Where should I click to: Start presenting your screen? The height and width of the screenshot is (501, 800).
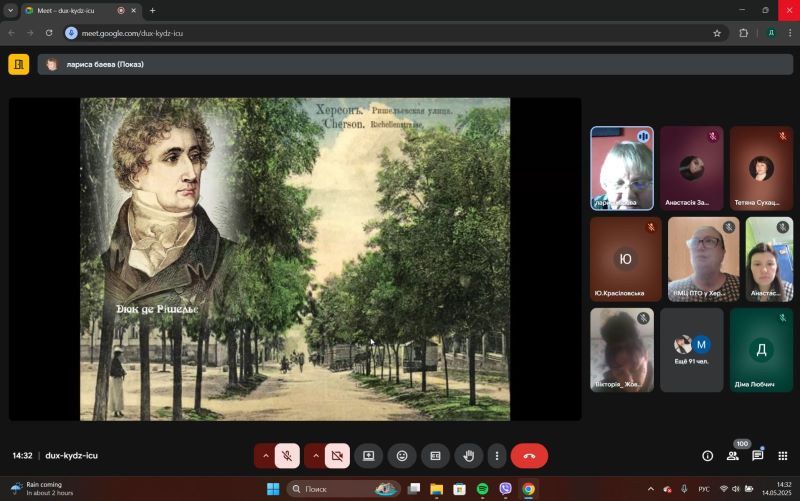[x=368, y=456]
